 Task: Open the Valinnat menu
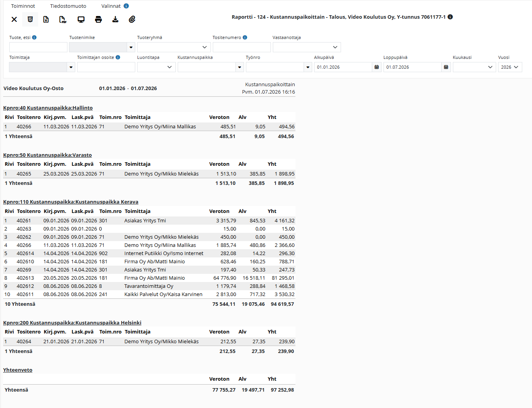point(111,6)
